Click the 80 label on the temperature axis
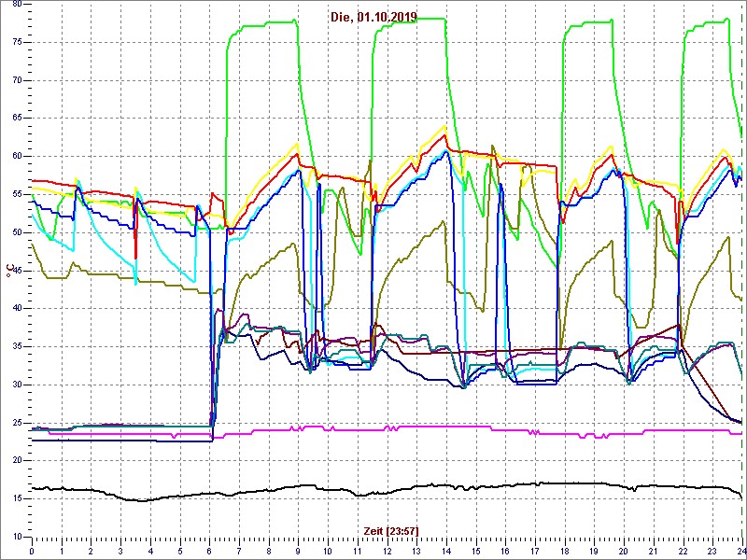 click(x=15, y=4)
